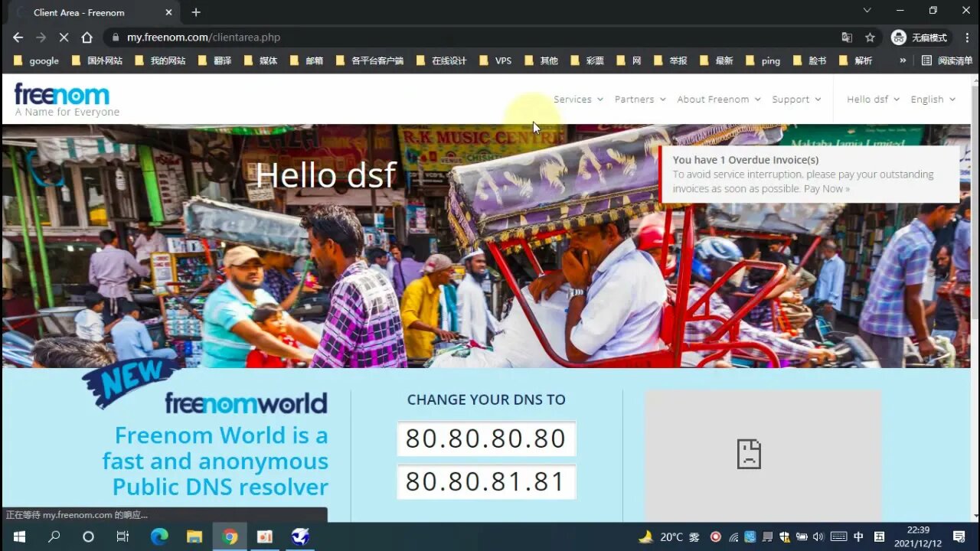Expand the About Freenom menu
980x551 pixels.
pyautogui.click(x=719, y=99)
